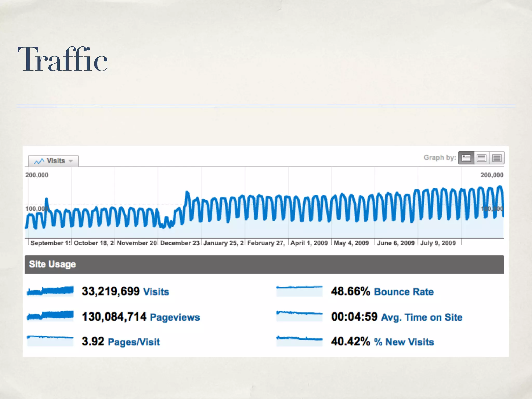
Task: Click the Pageviews sparkline thumbnail
Action: tap(50, 316)
